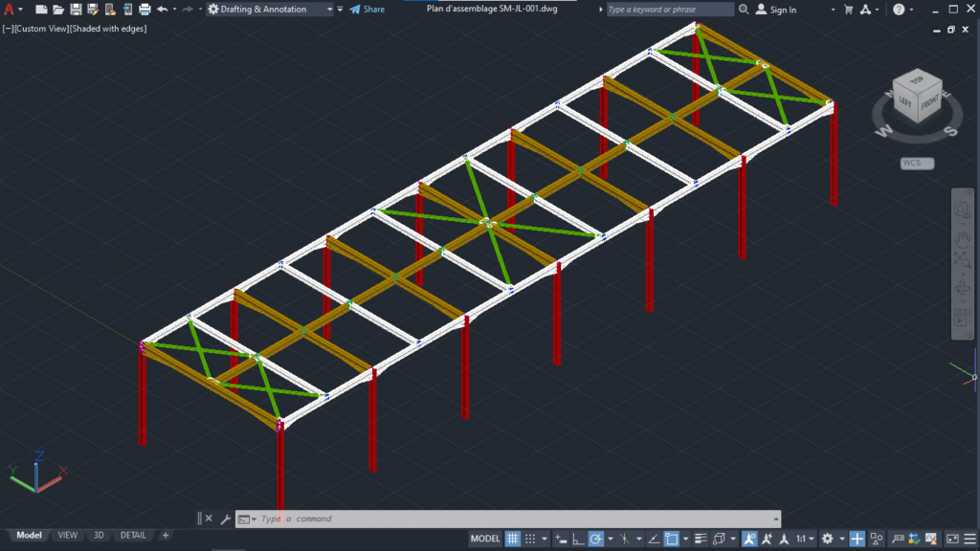Click the Open file folder icon
980x551 pixels.
(58, 10)
